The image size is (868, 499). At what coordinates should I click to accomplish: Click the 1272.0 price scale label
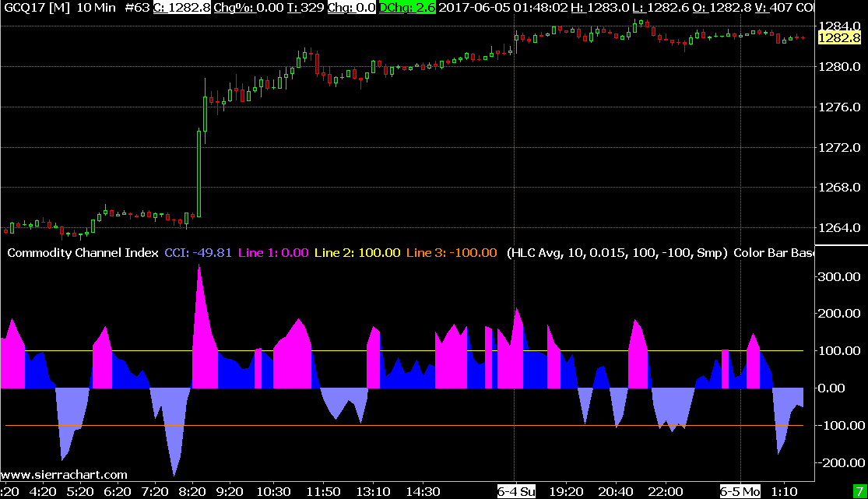[839, 147]
